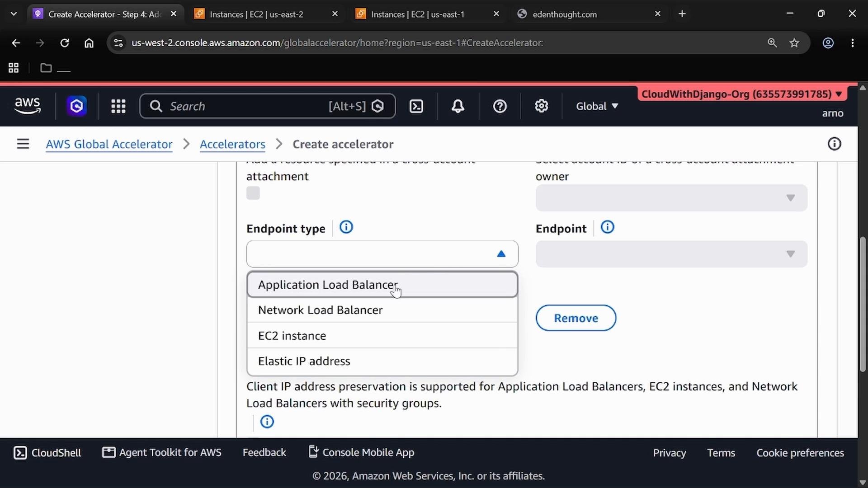Open the cross-account attachment owner dropdown
The image size is (868, 488).
point(671,198)
